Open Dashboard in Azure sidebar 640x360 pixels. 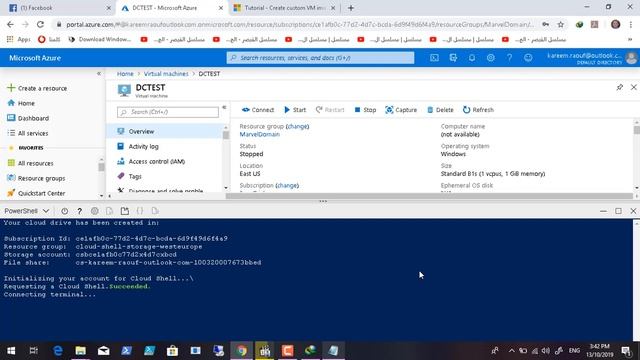28,118
